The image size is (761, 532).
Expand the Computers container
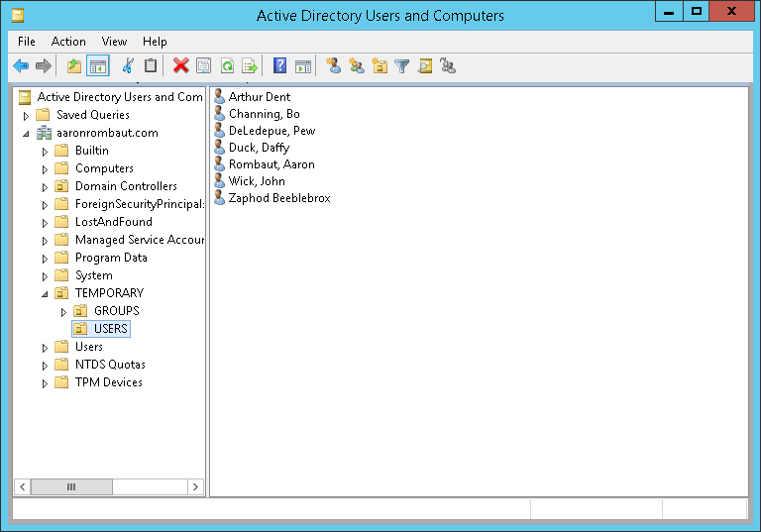[45, 169]
